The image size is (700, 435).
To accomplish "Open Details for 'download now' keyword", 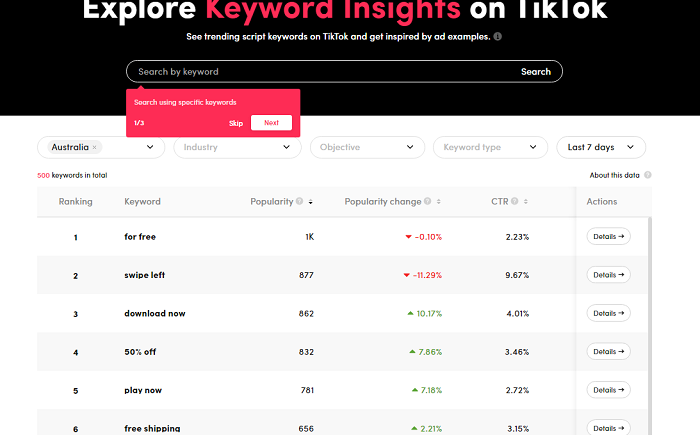I will (x=608, y=314).
